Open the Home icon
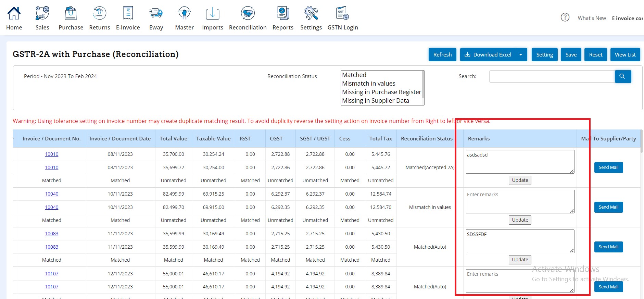 point(14,13)
